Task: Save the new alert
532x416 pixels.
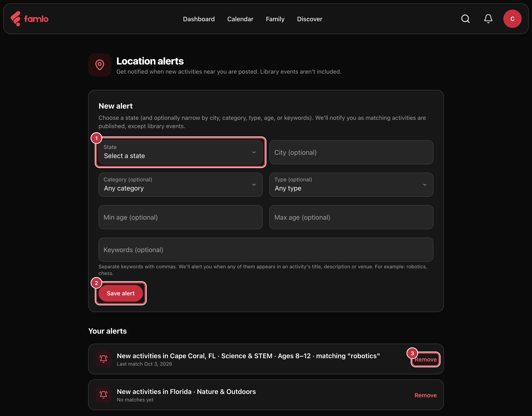Action: 121,293
